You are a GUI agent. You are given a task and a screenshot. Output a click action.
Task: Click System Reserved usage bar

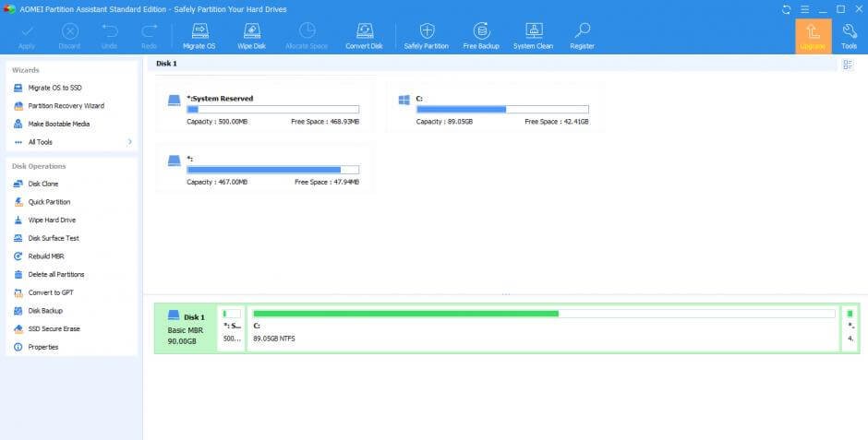(273, 110)
